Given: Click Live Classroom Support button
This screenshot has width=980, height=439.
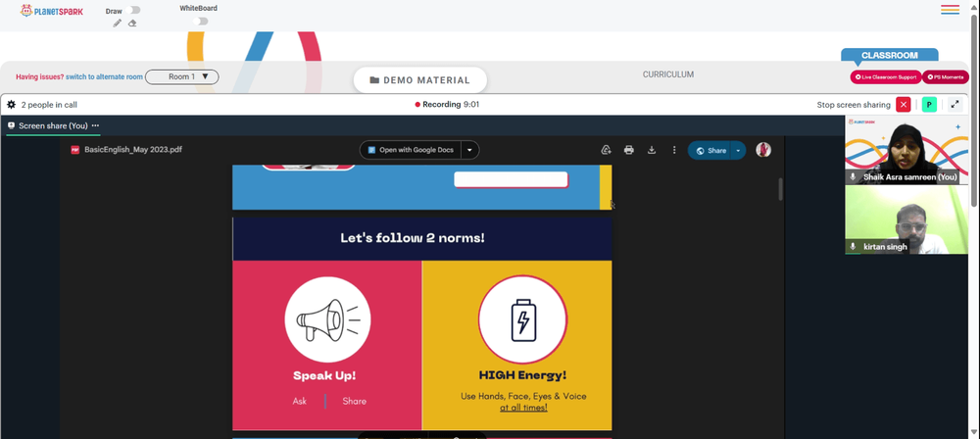Looking at the screenshot, I should click(886, 76).
